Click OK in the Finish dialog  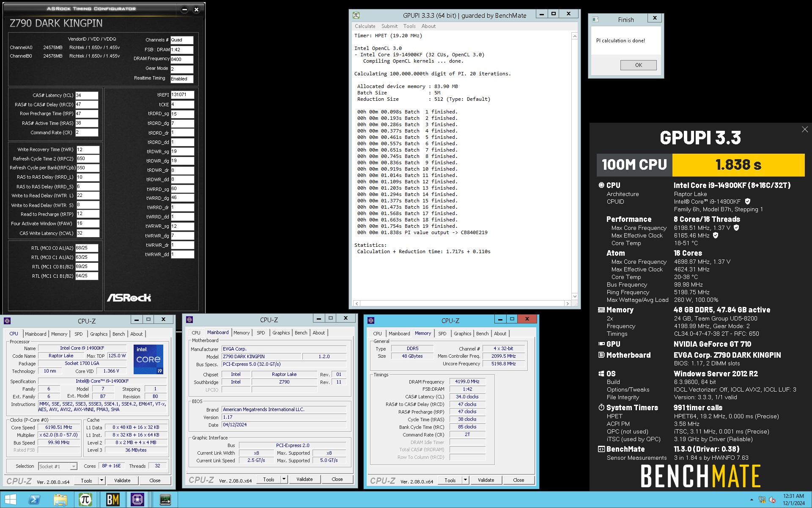[639, 65]
